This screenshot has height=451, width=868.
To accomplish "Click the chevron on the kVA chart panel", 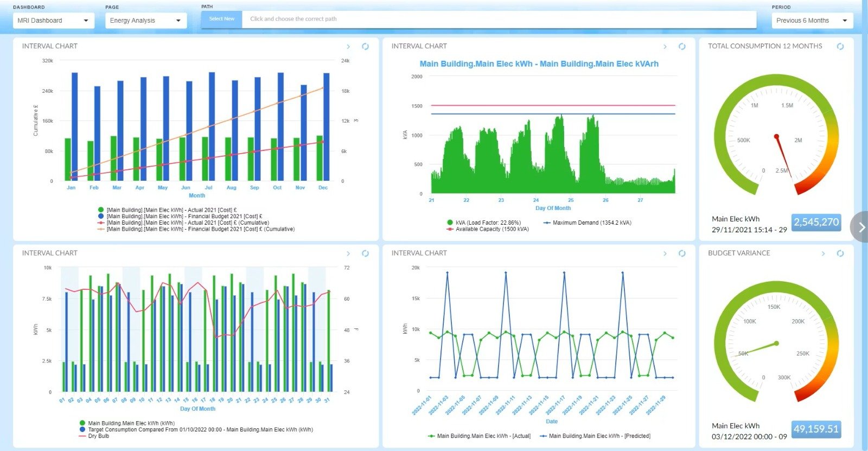I will coord(665,47).
